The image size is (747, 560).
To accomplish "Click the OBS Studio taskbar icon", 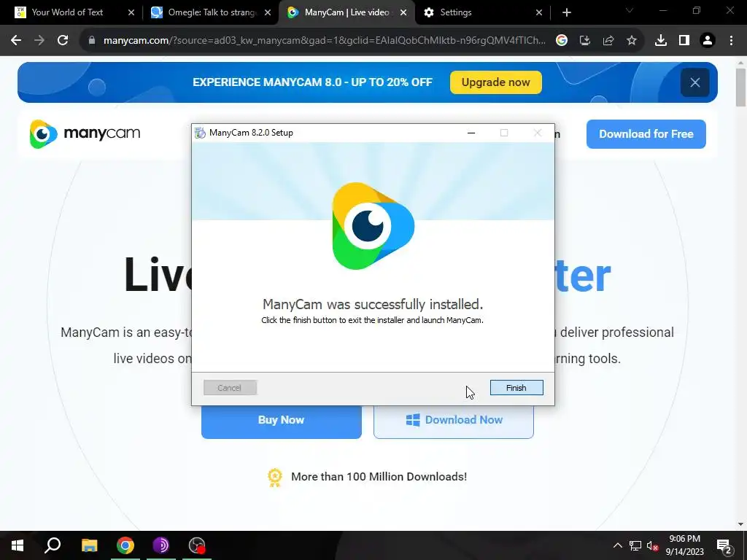I will coord(197,545).
